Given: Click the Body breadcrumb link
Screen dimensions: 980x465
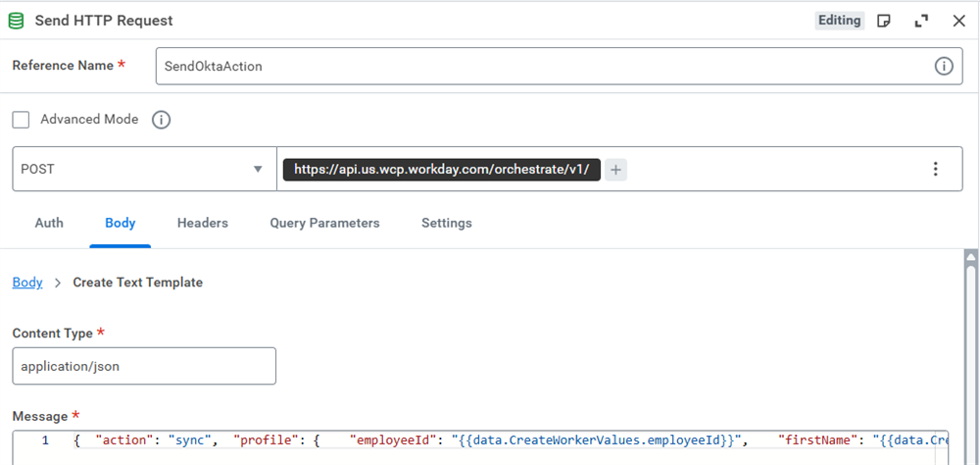Looking at the screenshot, I should (27, 283).
